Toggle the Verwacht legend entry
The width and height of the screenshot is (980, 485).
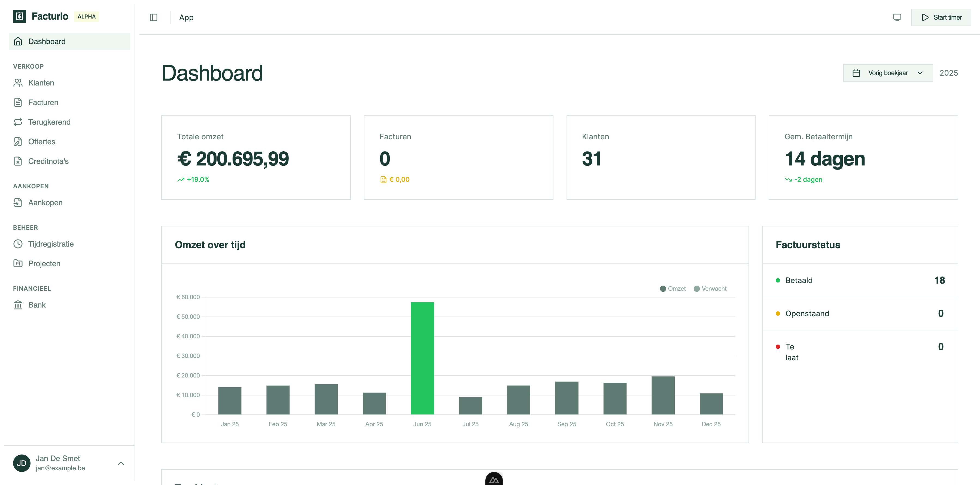710,288
